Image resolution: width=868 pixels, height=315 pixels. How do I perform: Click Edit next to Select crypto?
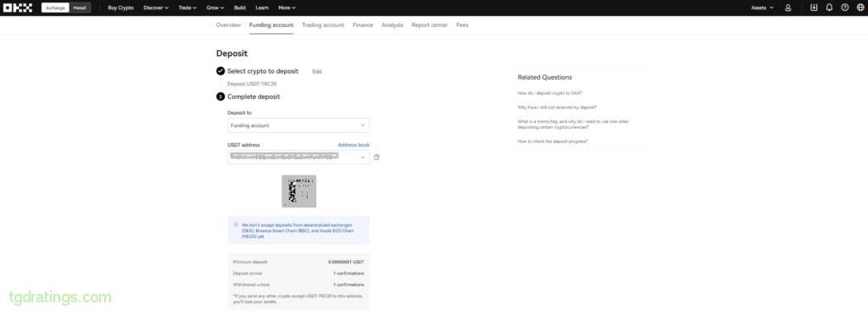click(317, 72)
